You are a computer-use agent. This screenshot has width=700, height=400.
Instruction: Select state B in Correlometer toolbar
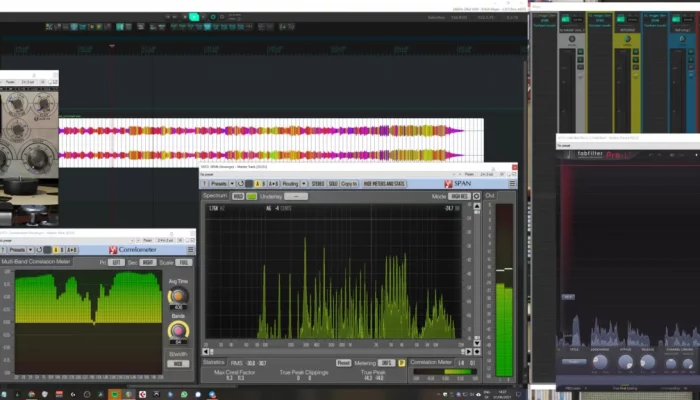[62, 250]
